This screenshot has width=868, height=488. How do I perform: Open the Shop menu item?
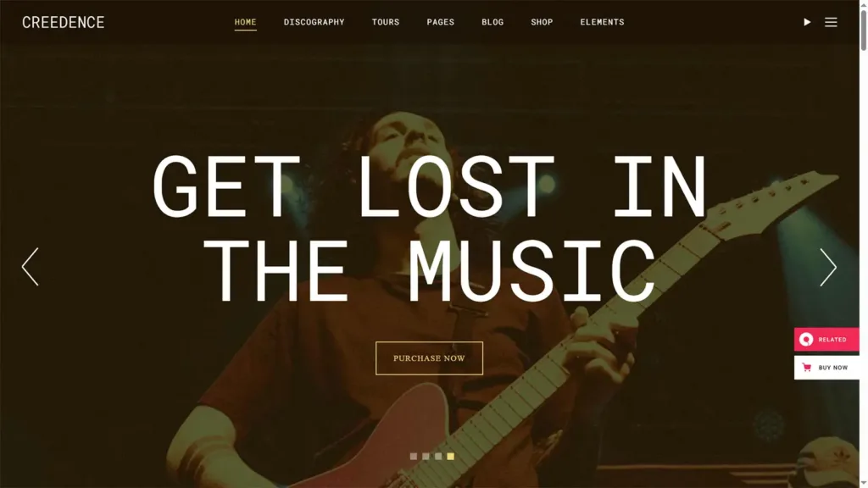click(542, 22)
